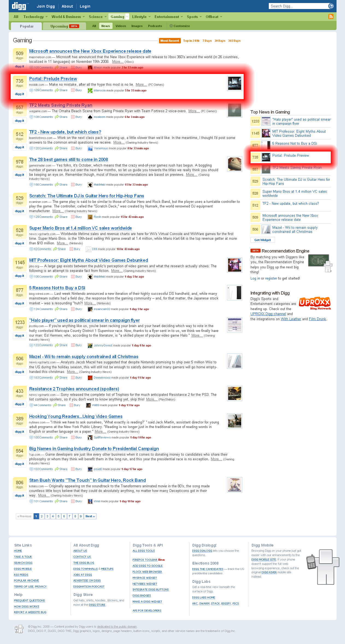Open the 163 Comments link on Mazel story

43,378
